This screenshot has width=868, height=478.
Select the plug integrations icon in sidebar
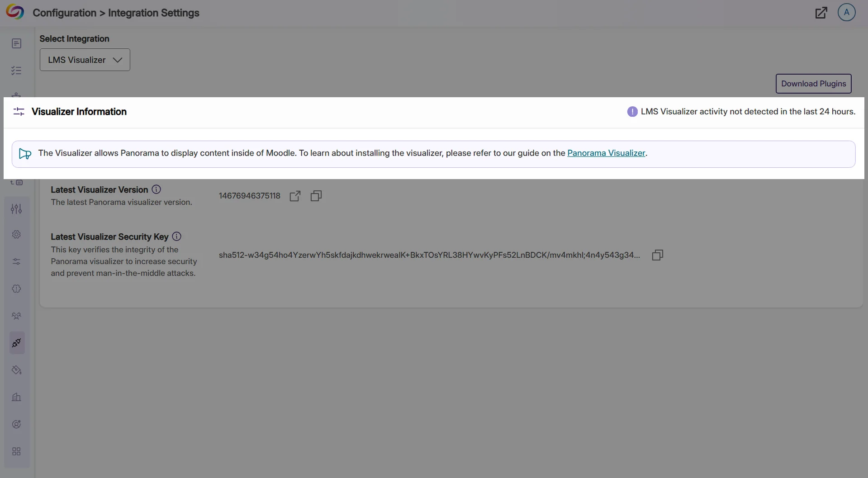tap(16, 343)
